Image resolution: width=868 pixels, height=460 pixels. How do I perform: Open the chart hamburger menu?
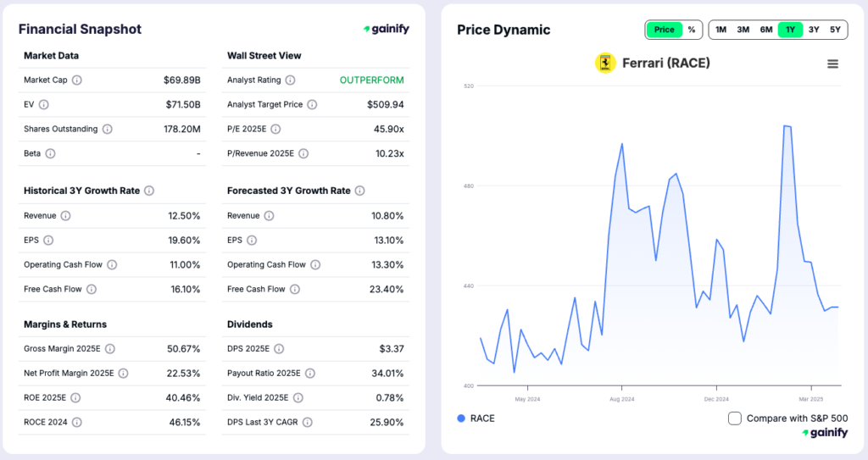[x=832, y=64]
